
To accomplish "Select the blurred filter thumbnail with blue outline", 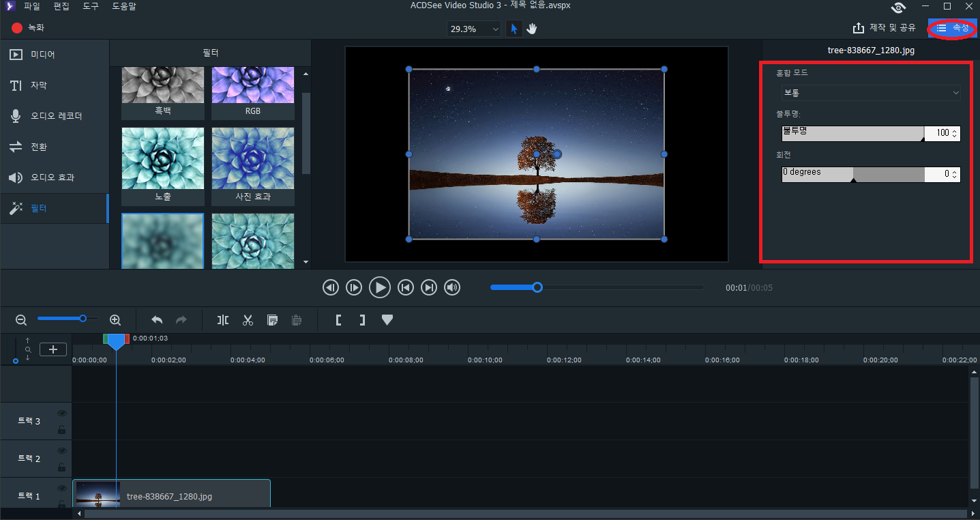I will click(x=163, y=241).
